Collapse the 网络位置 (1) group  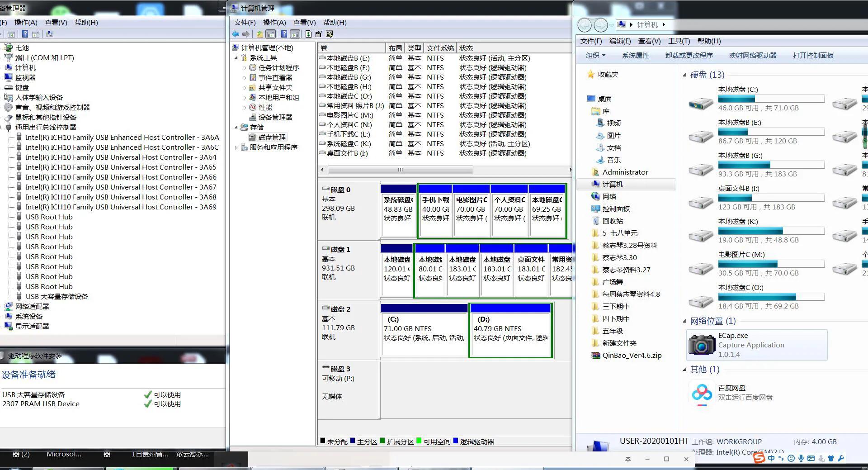pos(684,321)
